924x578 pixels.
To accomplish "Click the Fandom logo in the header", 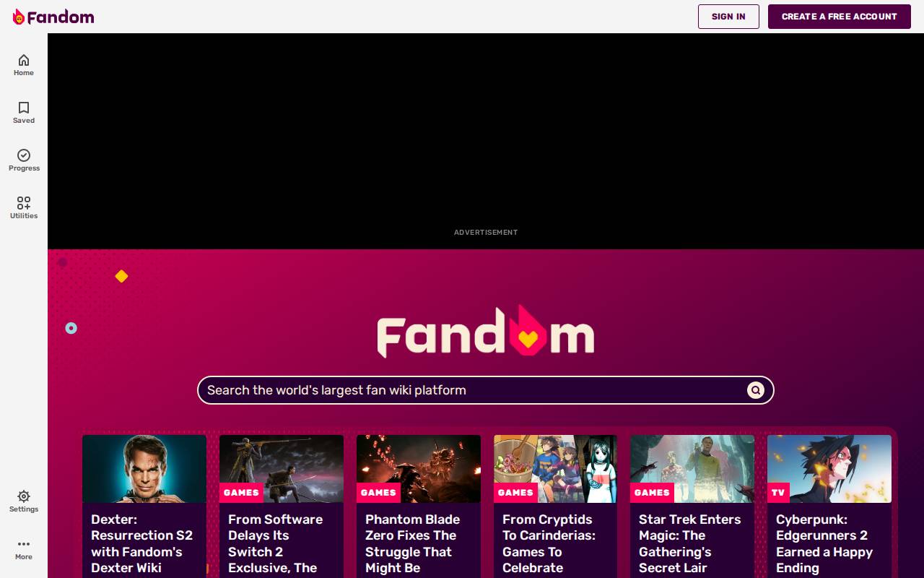I will [53, 17].
